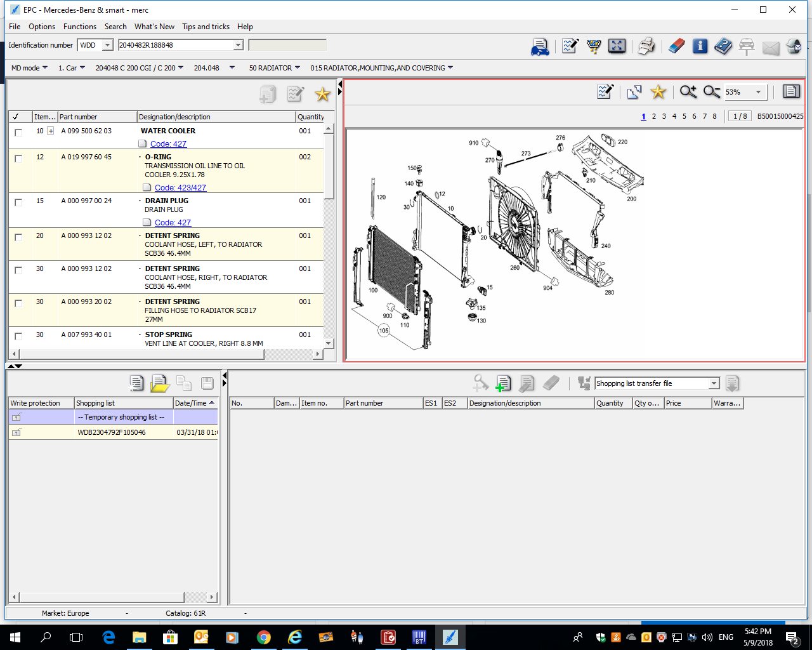812x650 pixels.
Task: Click the printer icon in the toolbar
Action: [646, 46]
